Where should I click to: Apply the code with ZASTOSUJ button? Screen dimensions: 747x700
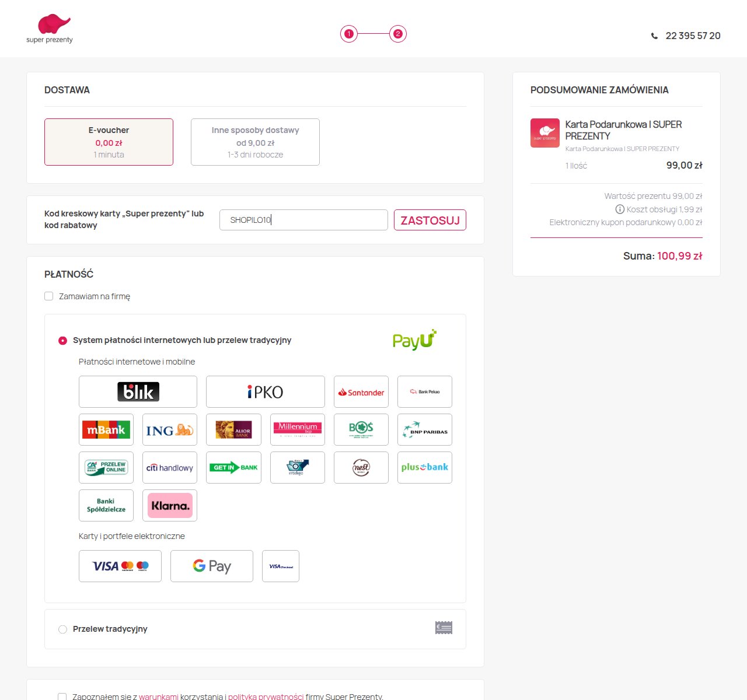point(430,220)
